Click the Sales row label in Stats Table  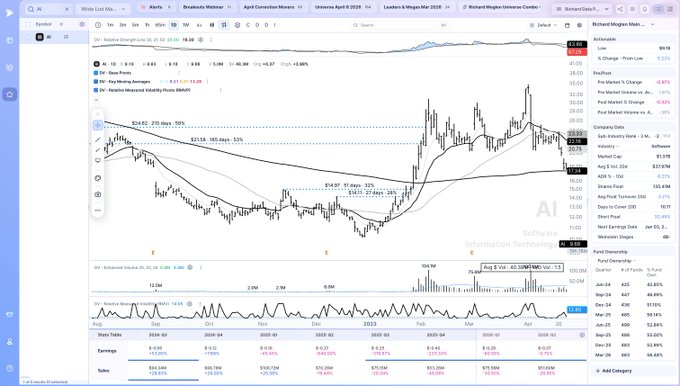click(104, 371)
